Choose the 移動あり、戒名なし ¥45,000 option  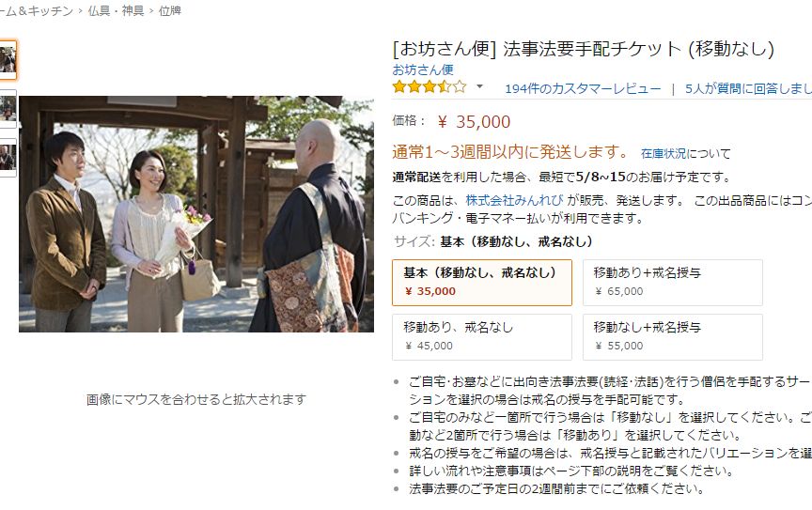482,337
